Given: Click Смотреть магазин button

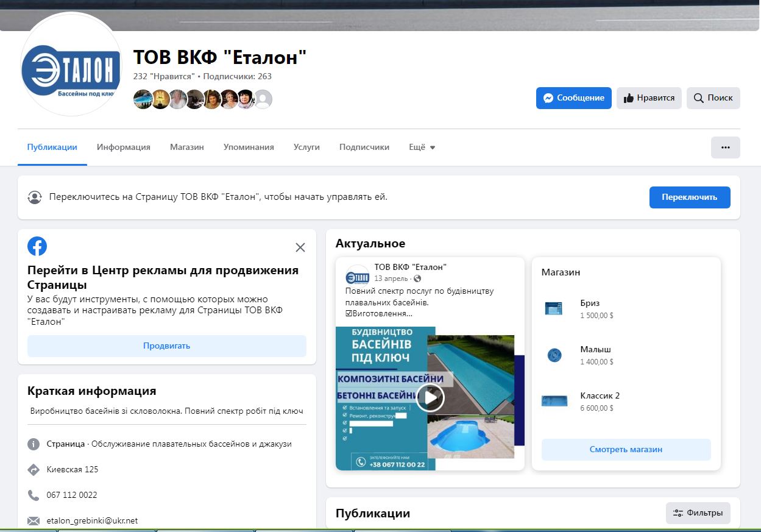Looking at the screenshot, I should point(626,450).
